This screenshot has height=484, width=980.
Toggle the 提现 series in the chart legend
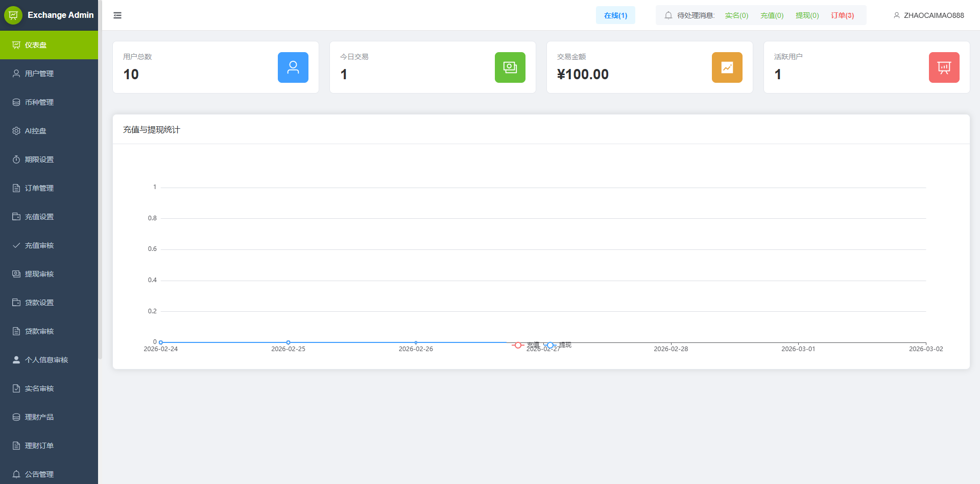coord(558,345)
